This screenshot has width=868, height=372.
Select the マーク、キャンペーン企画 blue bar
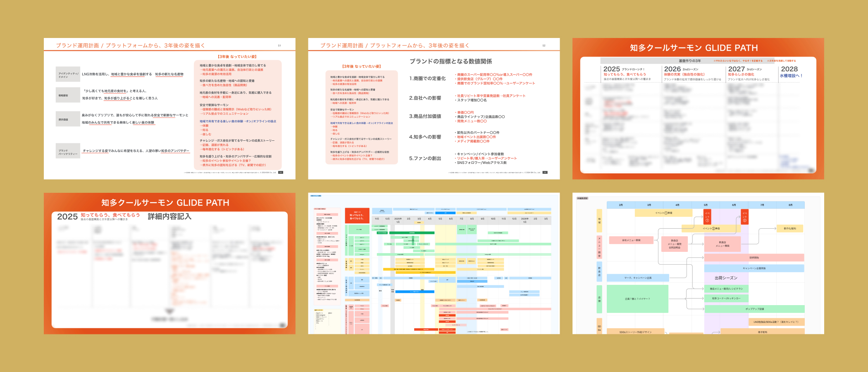point(638,278)
